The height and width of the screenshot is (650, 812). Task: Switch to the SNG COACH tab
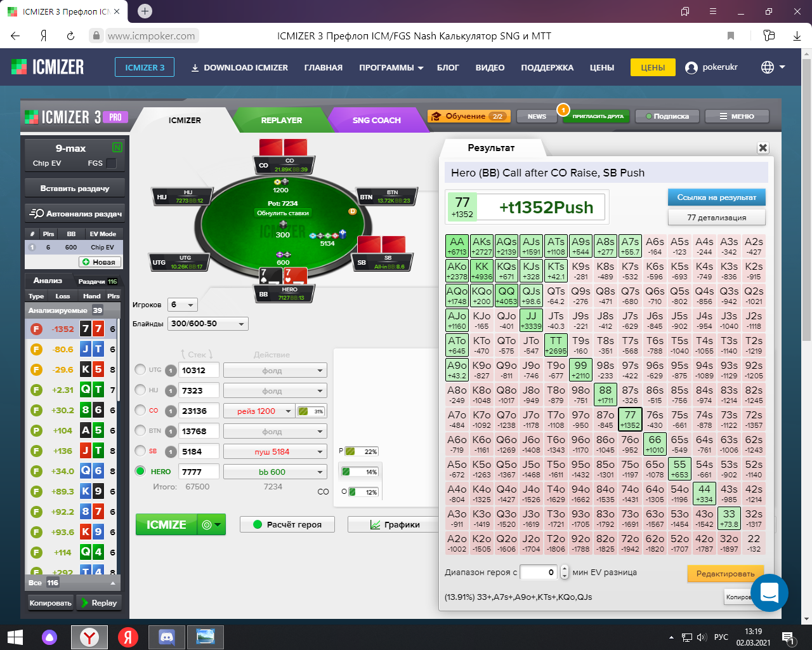(x=376, y=120)
